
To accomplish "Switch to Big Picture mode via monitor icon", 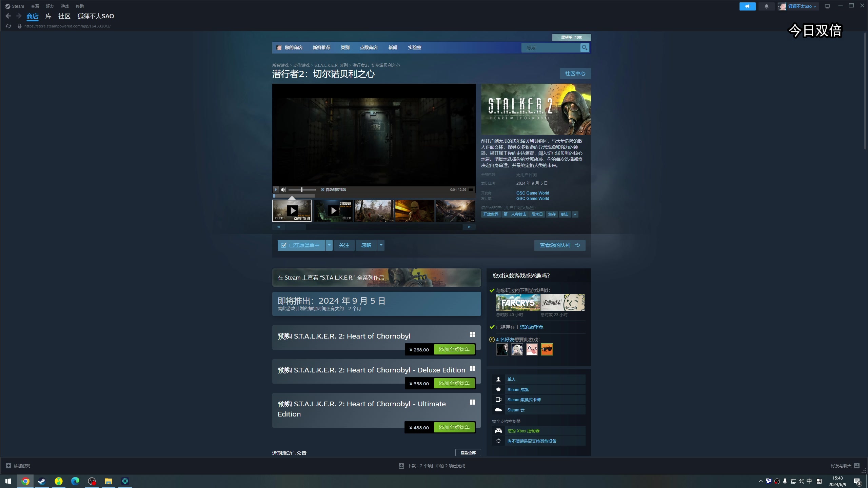I will [x=827, y=6].
